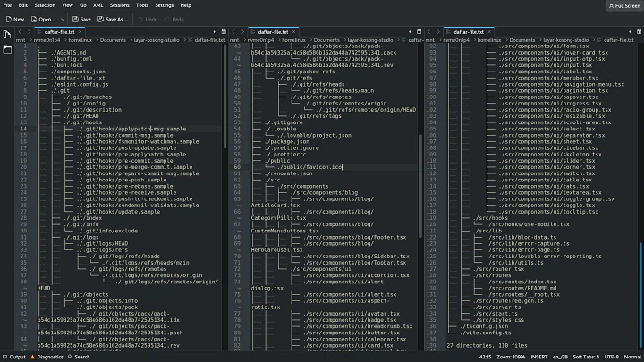This screenshot has width=644, height=362.
Task: Click 'Documents' breadcrumb in left pane
Action: point(113,40)
